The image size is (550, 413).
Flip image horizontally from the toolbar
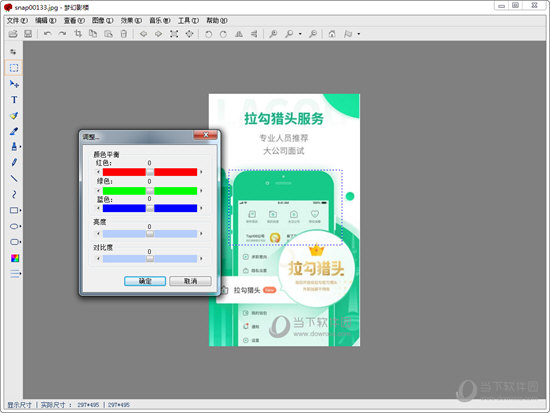click(239, 34)
